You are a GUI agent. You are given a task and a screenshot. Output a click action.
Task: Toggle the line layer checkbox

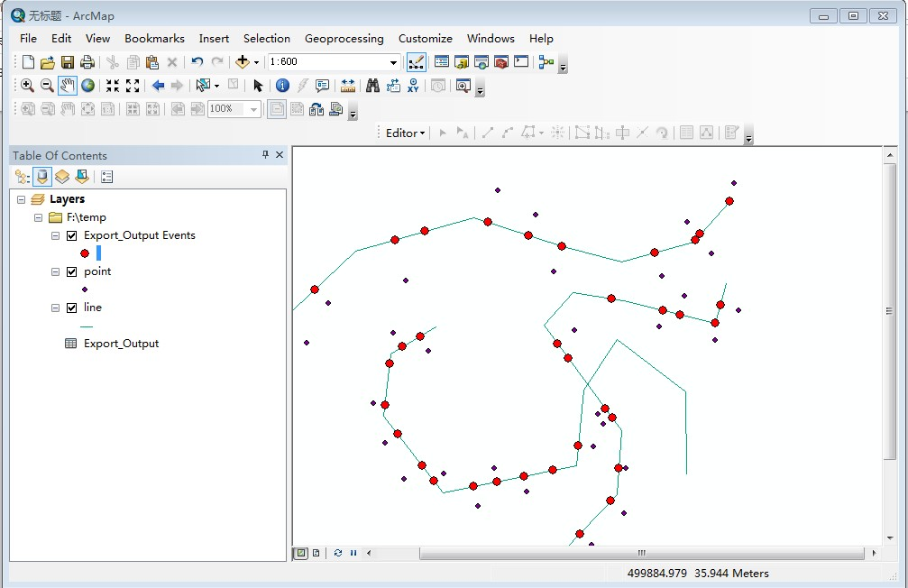pyautogui.click(x=72, y=308)
